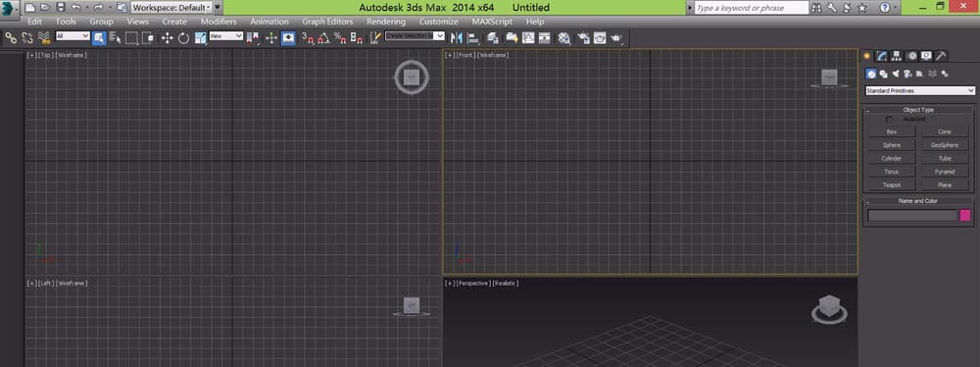The height and width of the screenshot is (367, 980).
Task: Open the Modifiers menu
Action: [x=219, y=22]
